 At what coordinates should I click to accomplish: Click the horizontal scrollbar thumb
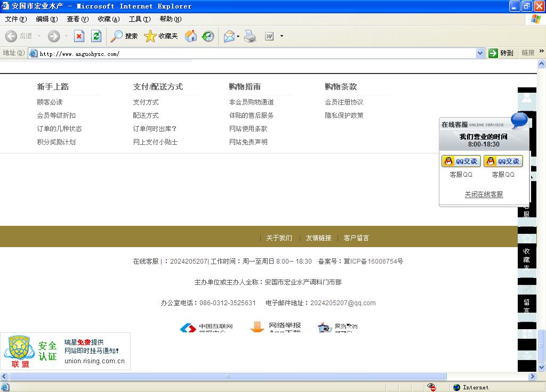pos(227,377)
